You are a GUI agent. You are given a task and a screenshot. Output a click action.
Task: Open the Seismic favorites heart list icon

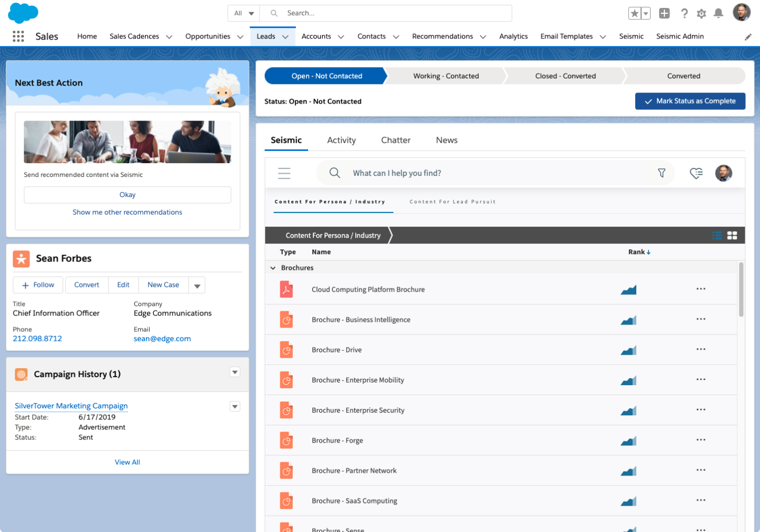coord(696,173)
